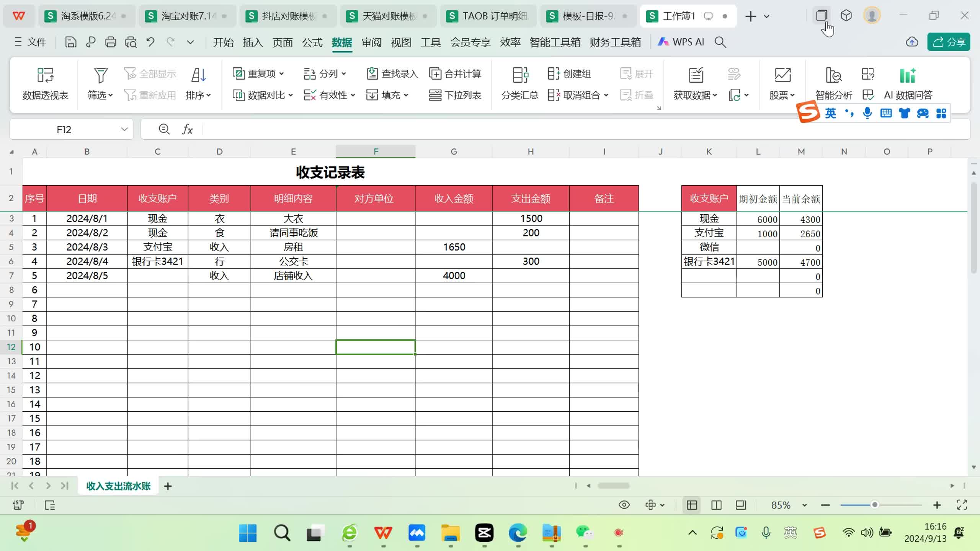This screenshot has height=551, width=980.
Task: Click the vertical scrollbar thumb
Action: 974,228
